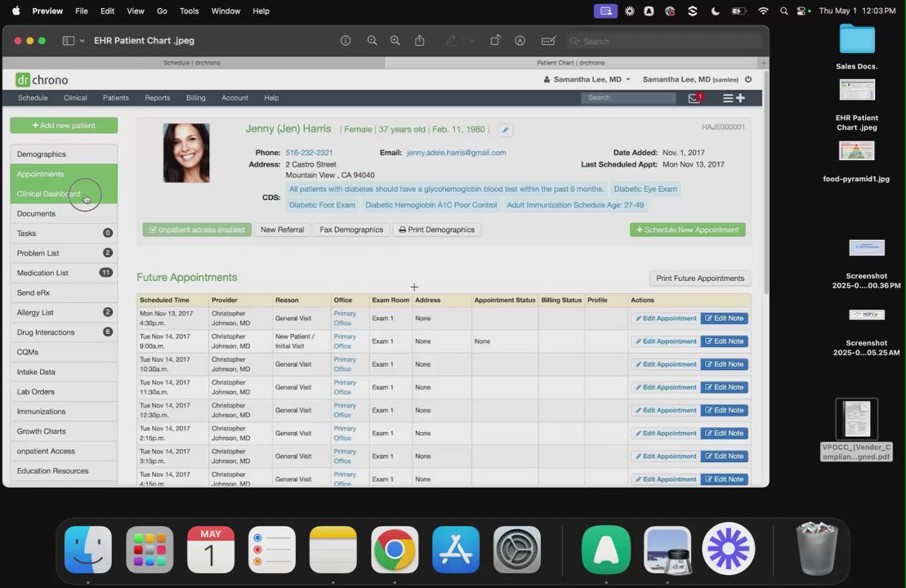Click the Add new patient button
The width and height of the screenshot is (906, 588).
(64, 125)
